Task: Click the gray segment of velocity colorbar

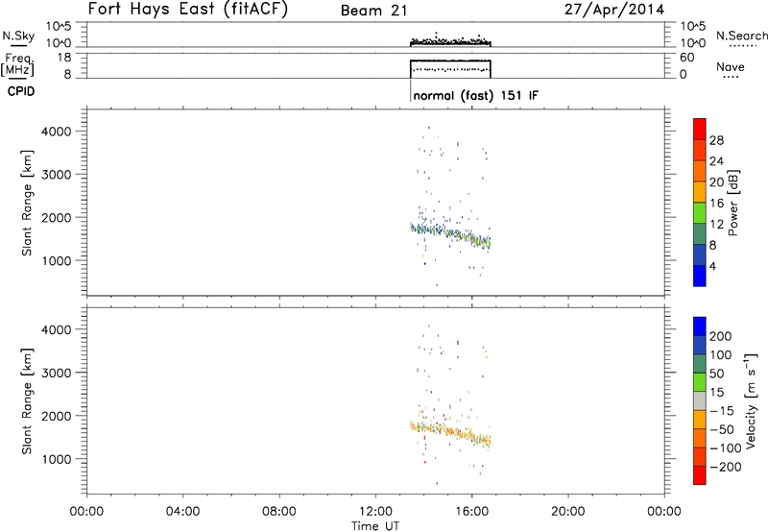Action: (x=700, y=401)
